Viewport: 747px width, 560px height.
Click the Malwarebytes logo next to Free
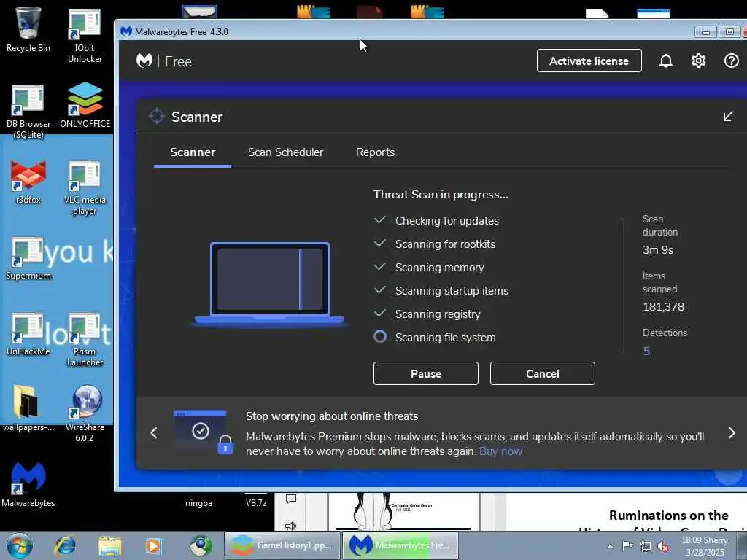pyautogui.click(x=144, y=61)
